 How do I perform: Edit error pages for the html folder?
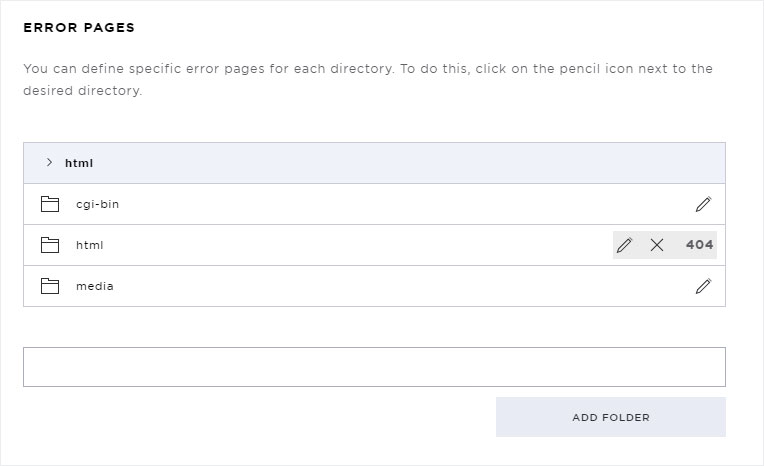pos(624,245)
